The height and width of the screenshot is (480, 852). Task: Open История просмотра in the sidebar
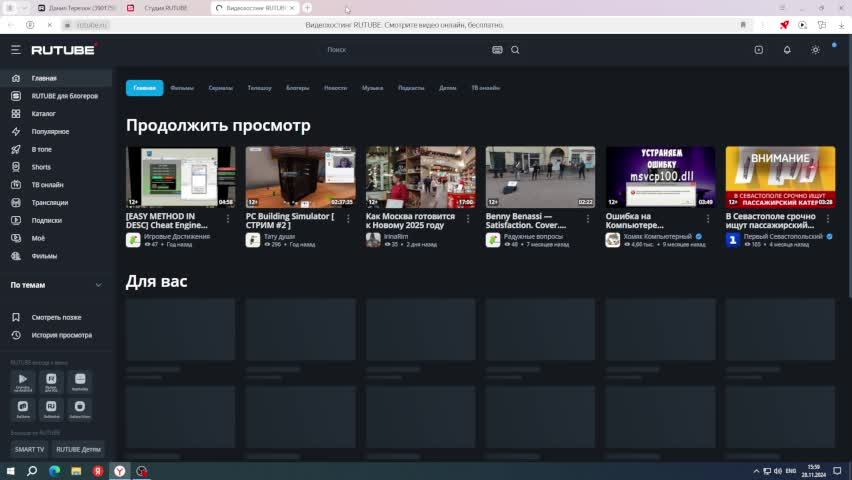click(x=56, y=335)
